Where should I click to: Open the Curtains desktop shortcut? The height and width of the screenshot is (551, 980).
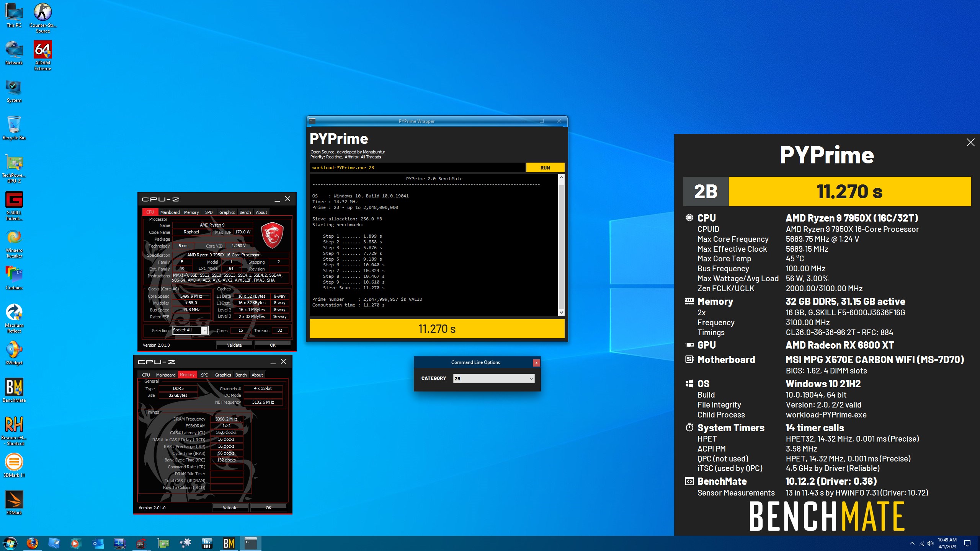coord(14,278)
